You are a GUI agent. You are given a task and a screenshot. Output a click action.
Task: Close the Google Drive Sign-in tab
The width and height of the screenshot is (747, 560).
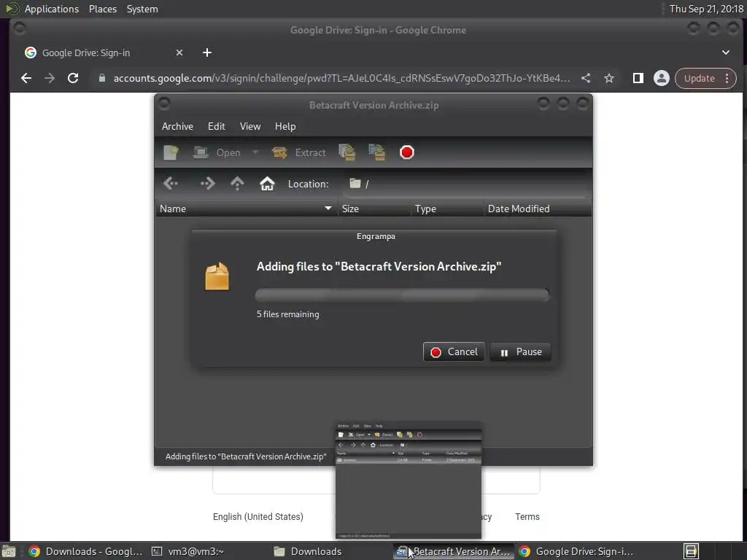(x=179, y=52)
